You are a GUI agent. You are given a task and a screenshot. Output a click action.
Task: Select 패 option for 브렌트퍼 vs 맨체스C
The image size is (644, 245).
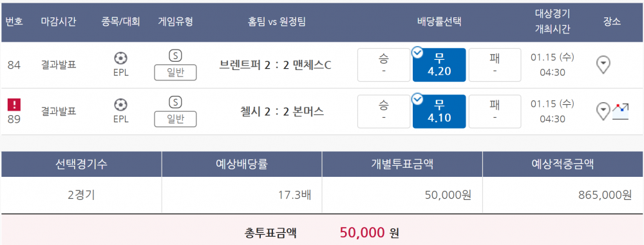495,65
